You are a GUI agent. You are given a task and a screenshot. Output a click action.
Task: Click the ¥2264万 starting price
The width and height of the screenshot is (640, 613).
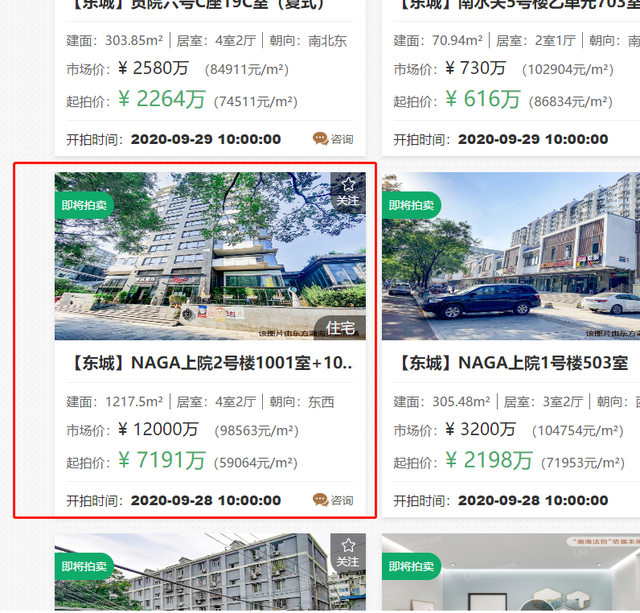tap(162, 99)
